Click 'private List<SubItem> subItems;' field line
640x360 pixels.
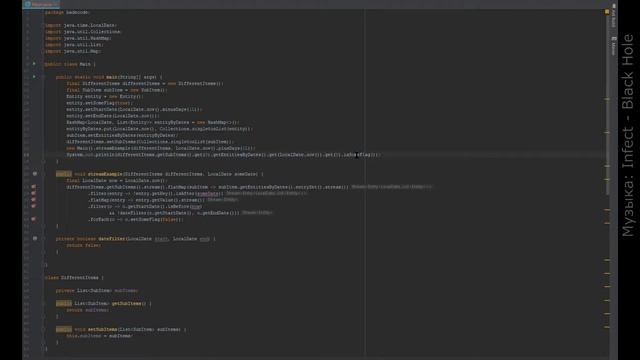[97, 291]
